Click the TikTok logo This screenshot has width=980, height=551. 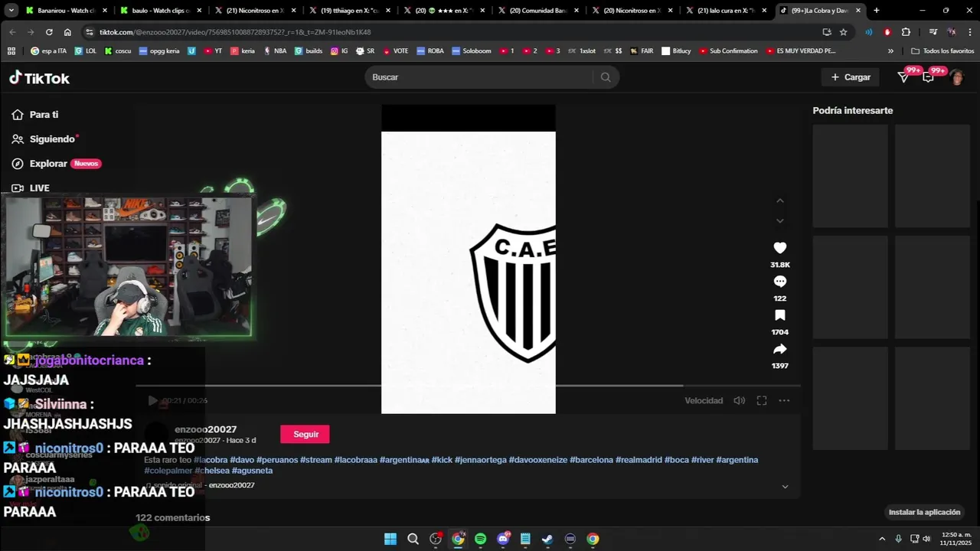pos(39,77)
